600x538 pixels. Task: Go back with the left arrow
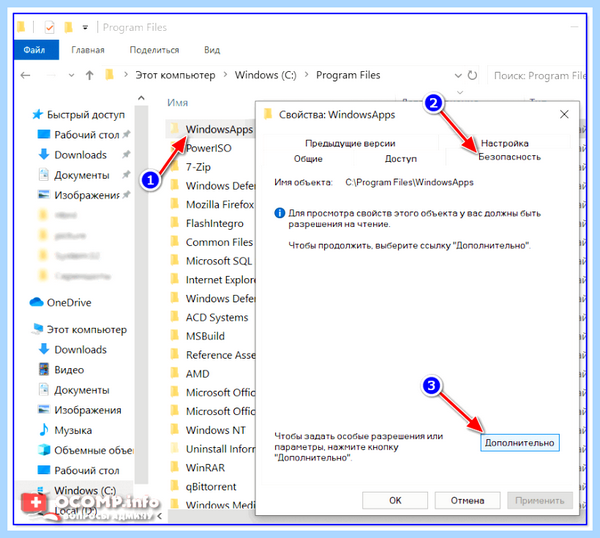pos(25,75)
